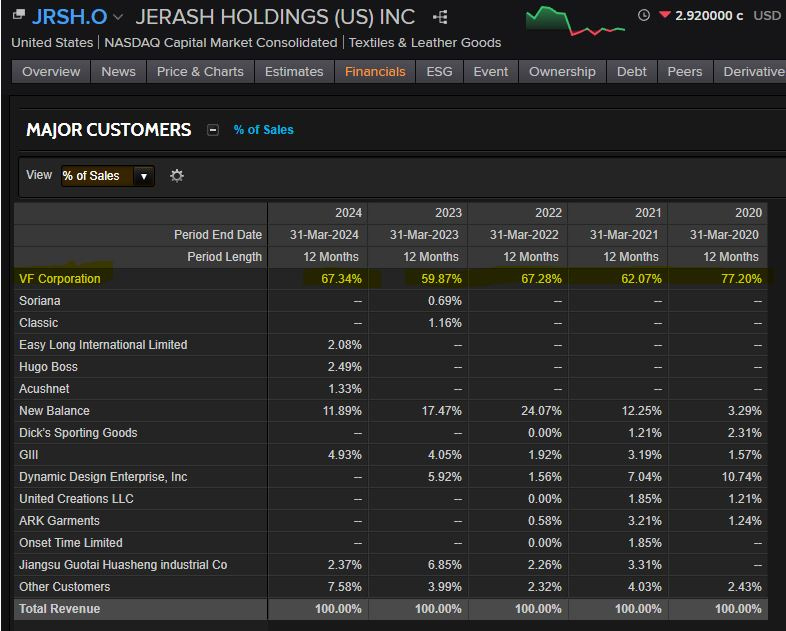Click the clock delayed-quote icon
This screenshot has height=631, width=786.
[644, 16]
